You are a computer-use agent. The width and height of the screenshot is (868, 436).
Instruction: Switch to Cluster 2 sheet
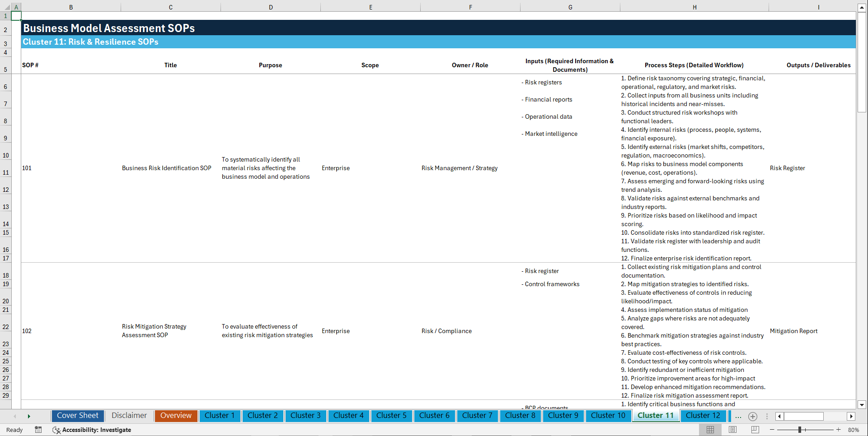pos(263,416)
